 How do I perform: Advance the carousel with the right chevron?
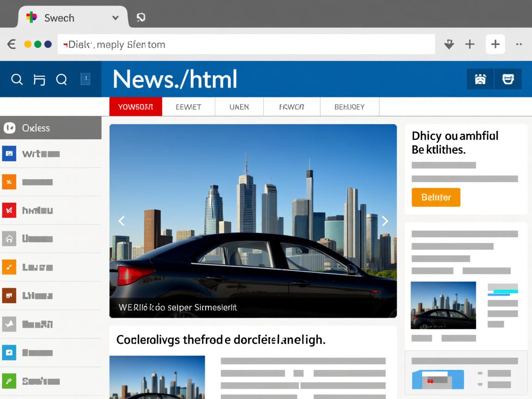(x=385, y=221)
